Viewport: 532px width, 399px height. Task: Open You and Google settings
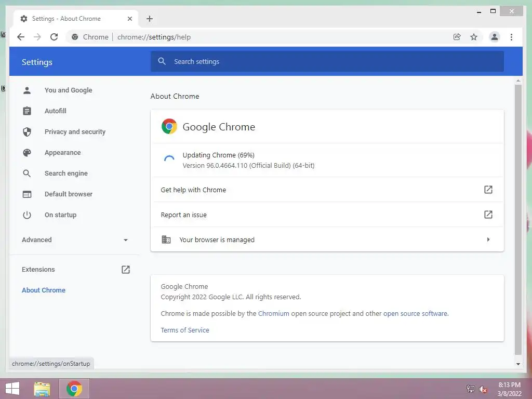pos(68,90)
